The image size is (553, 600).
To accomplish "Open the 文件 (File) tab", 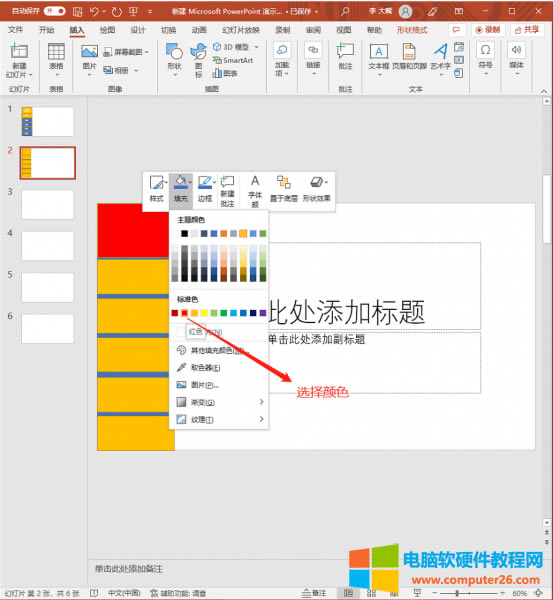I will [x=15, y=30].
